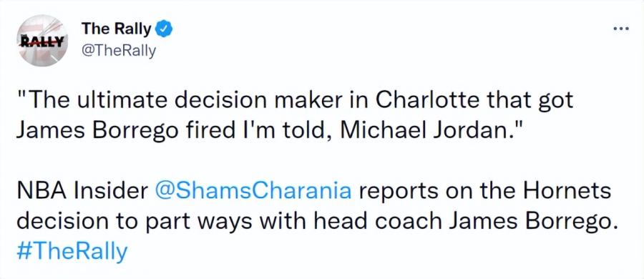Viewport: 644px width, 279px height.
Task: Click the blue verified badge icon
Action: click(165, 29)
